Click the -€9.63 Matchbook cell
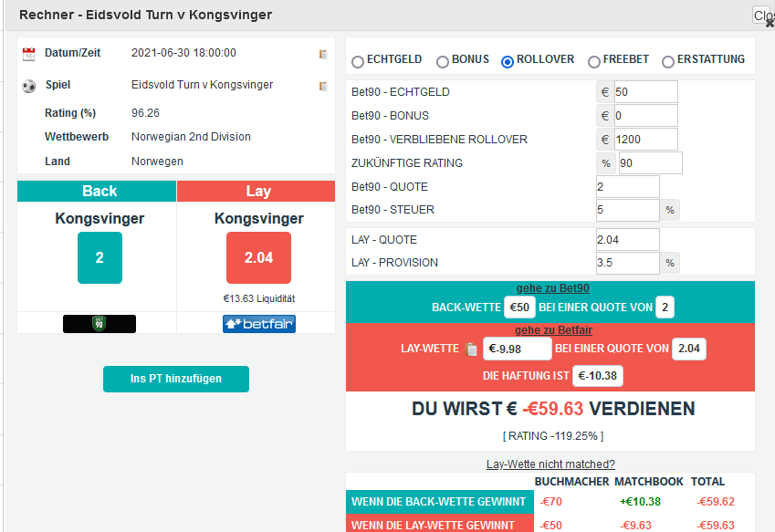 (x=635, y=525)
